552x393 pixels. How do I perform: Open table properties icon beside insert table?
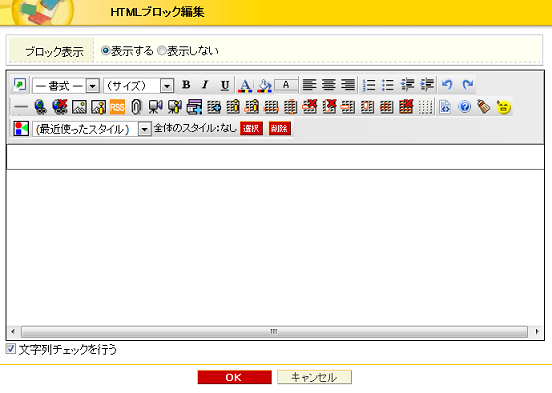tap(233, 107)
